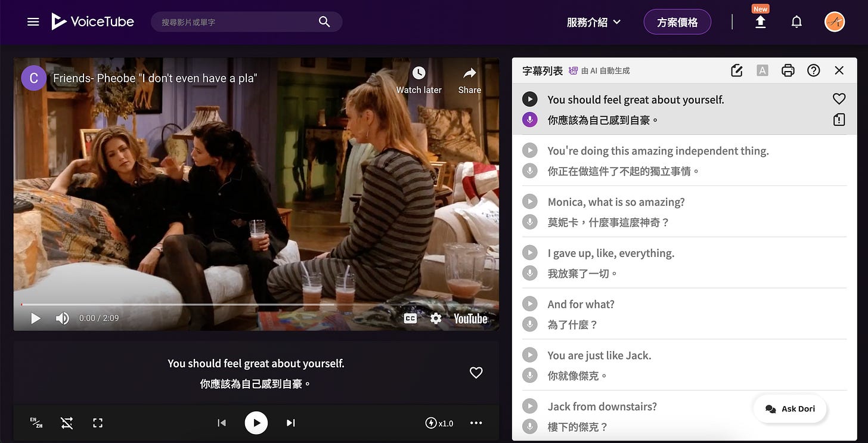Record speaking for 莫妮卡，什麼事這麼神奇？
Screen dimensions: 868x443
coord(529,222)
